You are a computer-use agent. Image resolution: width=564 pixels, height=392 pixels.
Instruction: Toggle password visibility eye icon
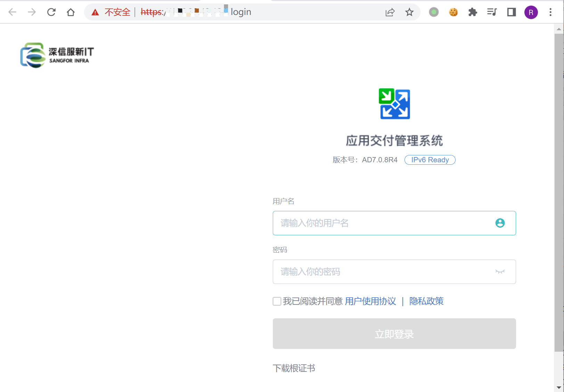coord(500,272)
